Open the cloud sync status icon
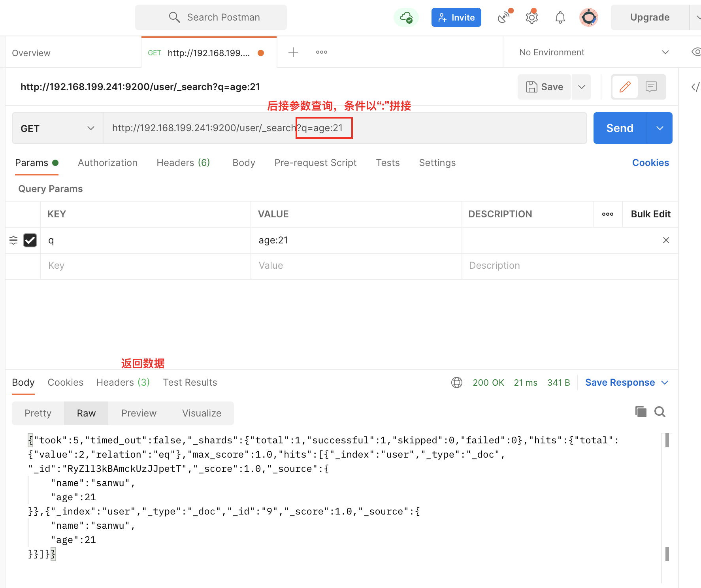 coord(406,17)
